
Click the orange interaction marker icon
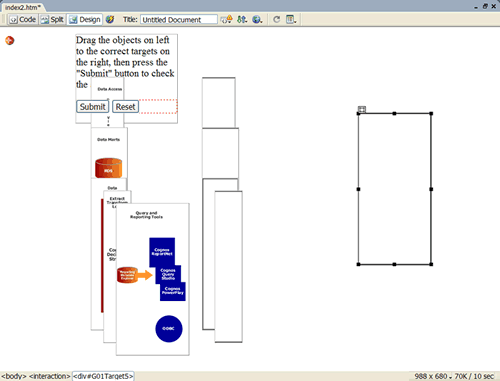pos(10,40)
